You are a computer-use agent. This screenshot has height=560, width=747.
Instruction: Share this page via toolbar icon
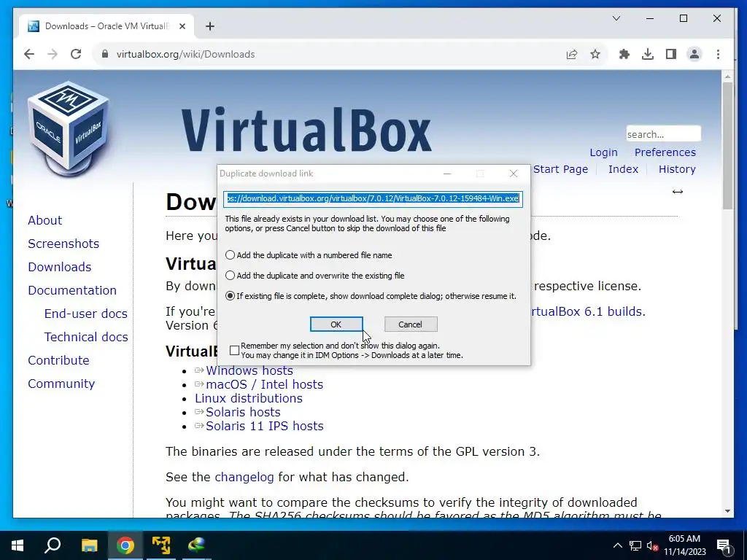[572, 54]
